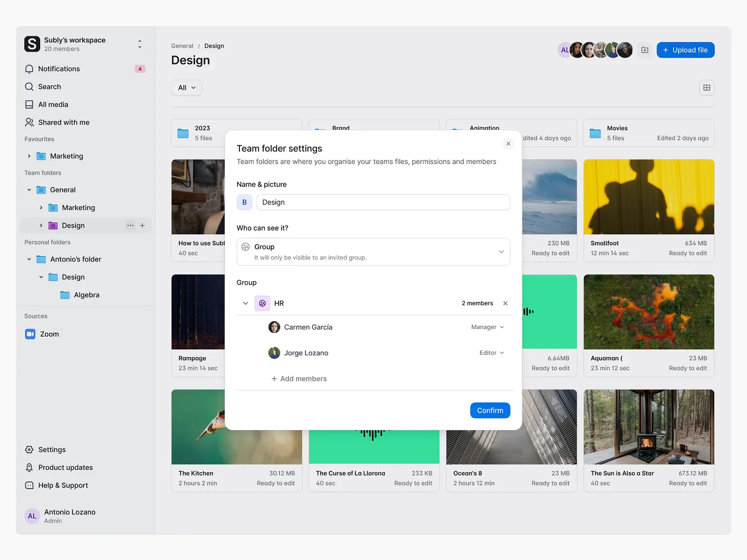The height and width of the screenshot is (560, 747).
Task: Click the Zoom source icon
Action: click(30, 334)
